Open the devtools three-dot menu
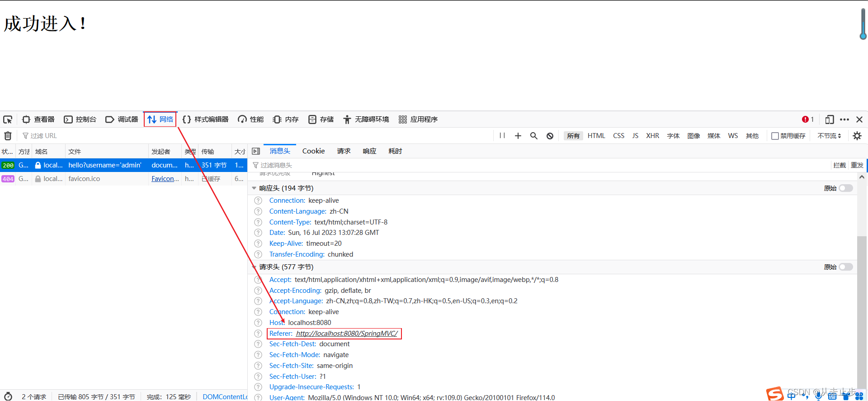Screen dimensions: 868x401 tap(844, 119)
